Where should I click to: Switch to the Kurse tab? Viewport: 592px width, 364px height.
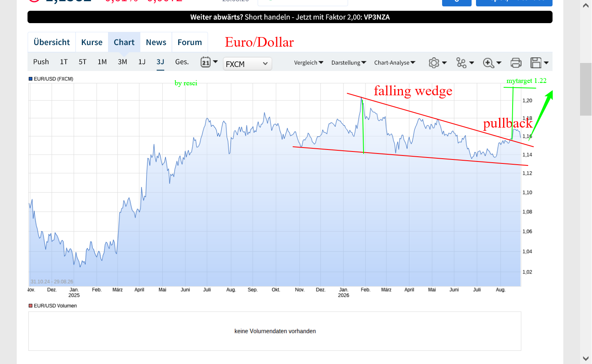(x=92, y=42)
